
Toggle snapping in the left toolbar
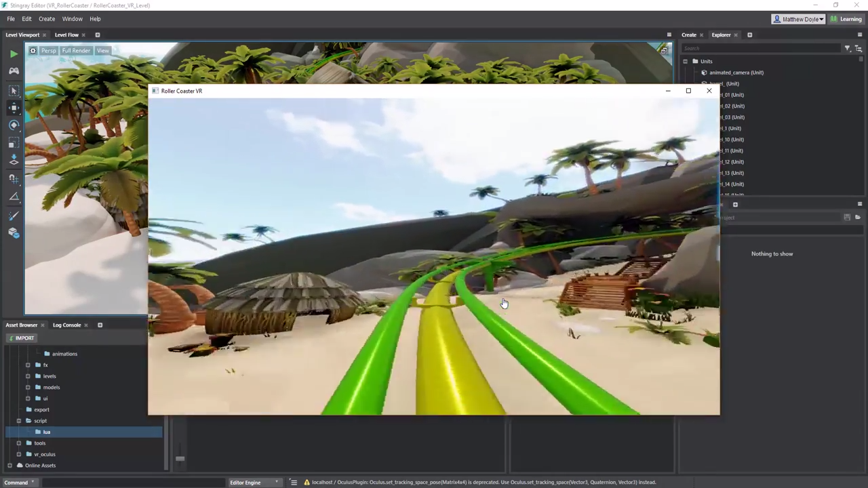click(14, 178)
